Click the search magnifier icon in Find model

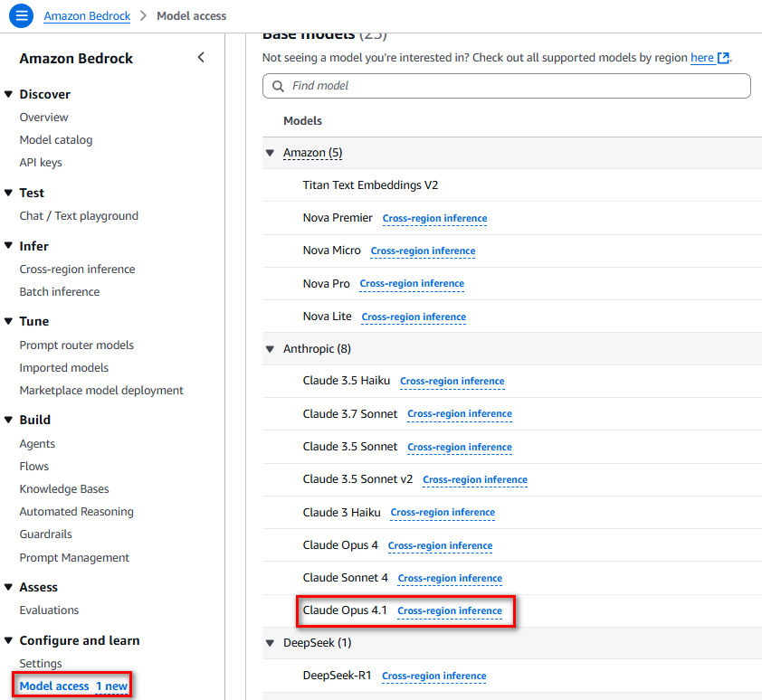[278, 86]
